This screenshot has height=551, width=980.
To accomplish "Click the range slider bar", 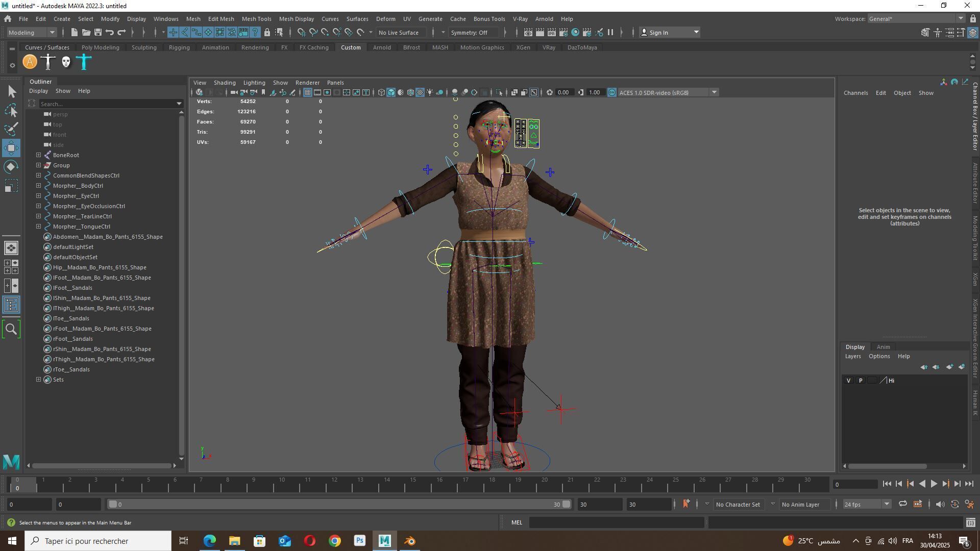I will 339,504.
